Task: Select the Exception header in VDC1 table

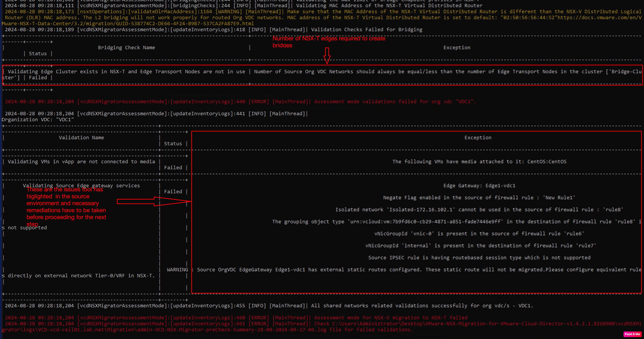Action: point(478,138)
